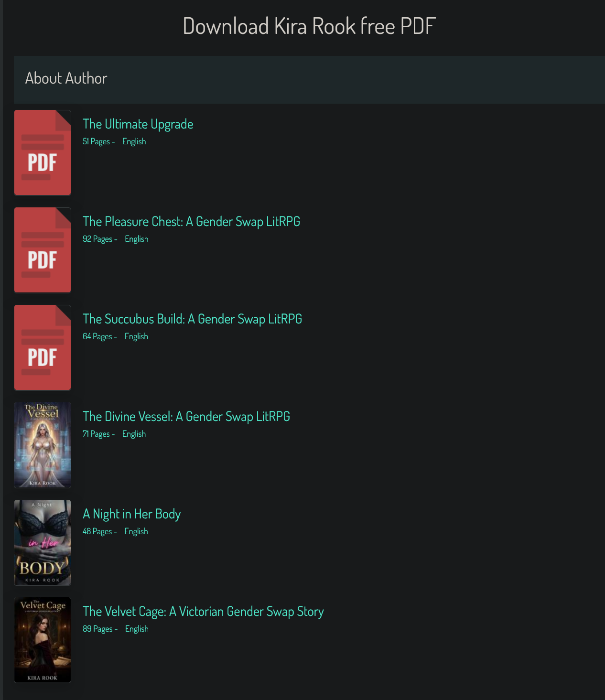Click English under The Succubus Build
The image size is (605, 700).
(136, 336)
